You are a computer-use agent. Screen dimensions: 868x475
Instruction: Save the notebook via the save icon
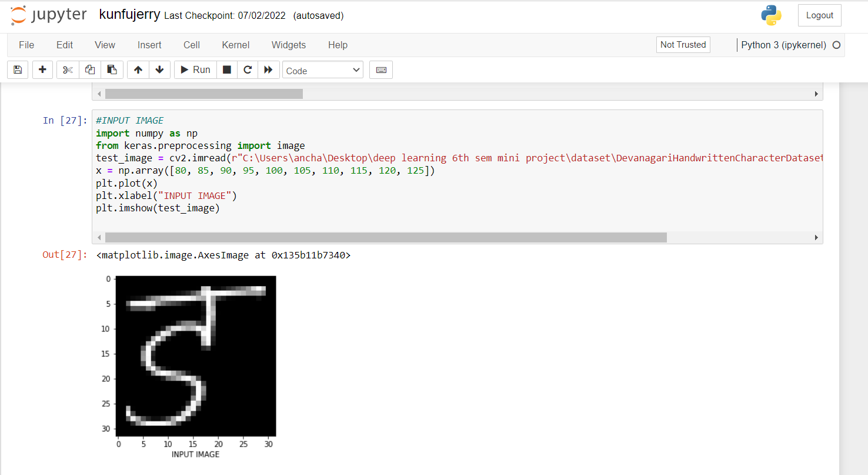[18, 69]
